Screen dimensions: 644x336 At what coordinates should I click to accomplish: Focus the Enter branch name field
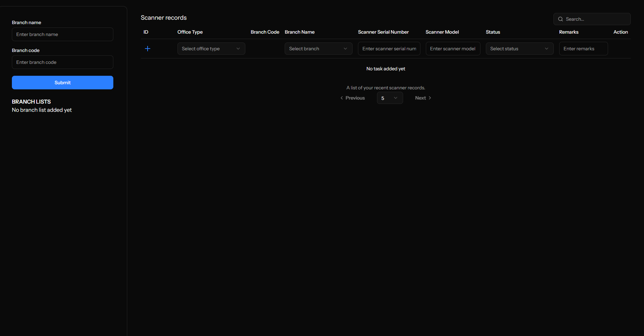coord(62,34)
